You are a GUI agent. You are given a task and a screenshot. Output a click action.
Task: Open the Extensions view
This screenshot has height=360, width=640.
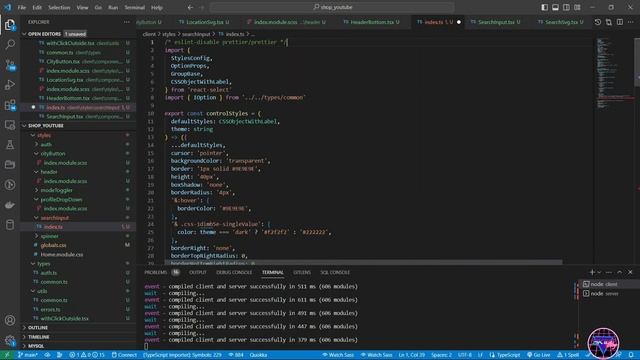(10, 105)
